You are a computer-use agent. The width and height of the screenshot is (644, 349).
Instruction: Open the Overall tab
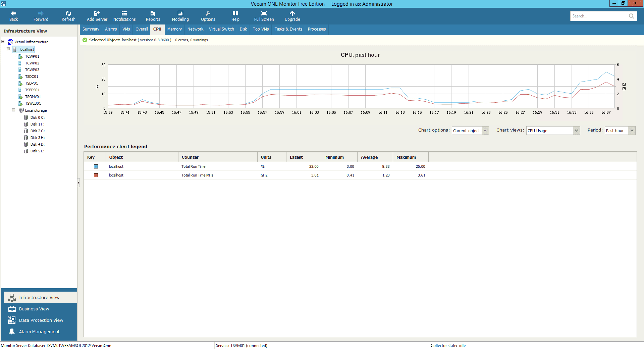point(142,29)
